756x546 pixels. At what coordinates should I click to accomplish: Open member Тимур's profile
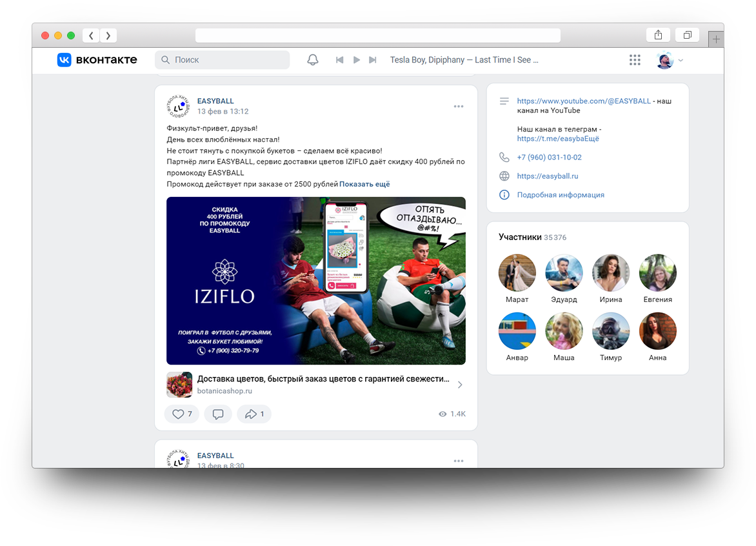click(x=611, y=331)
